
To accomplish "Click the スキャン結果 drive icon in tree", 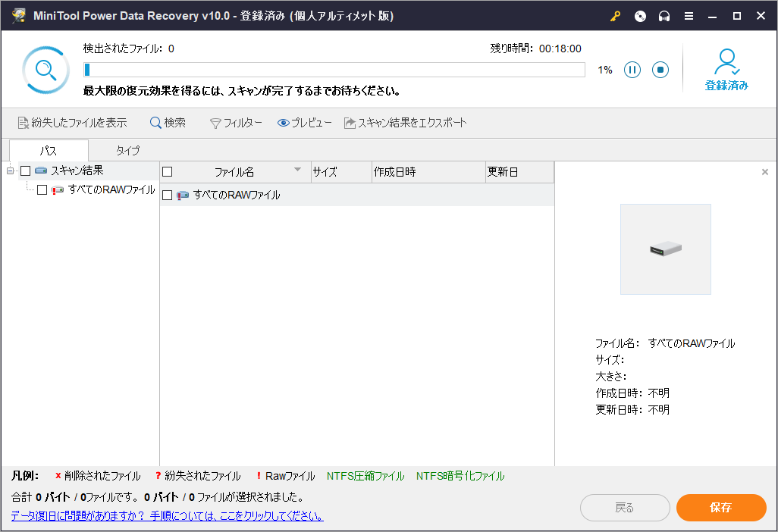I will (41, 171).
